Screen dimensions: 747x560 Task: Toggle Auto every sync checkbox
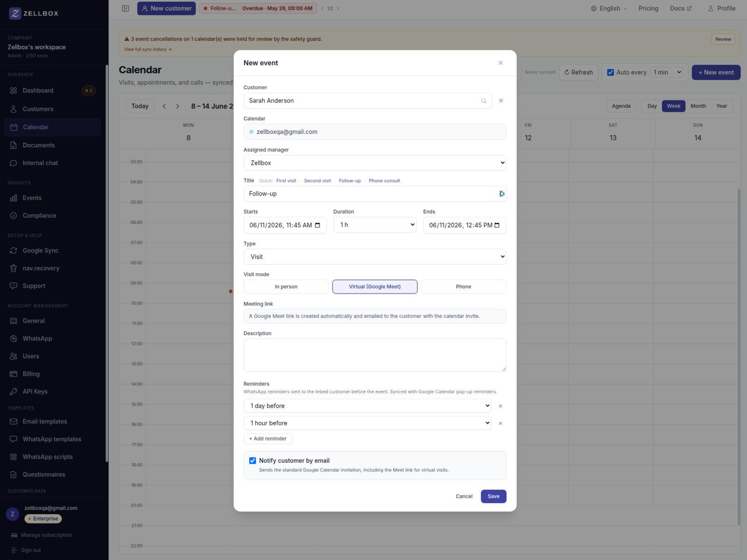click(610, 72)
